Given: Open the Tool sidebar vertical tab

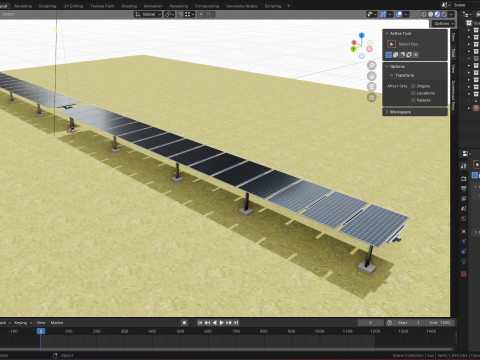Looking at the screenshot, I should [453, 52].
